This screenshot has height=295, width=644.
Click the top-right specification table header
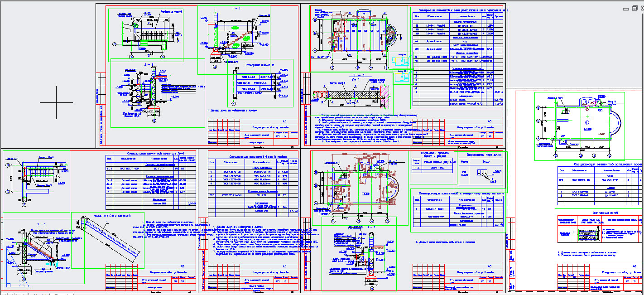pyautogui.click(x=457, y=10)
